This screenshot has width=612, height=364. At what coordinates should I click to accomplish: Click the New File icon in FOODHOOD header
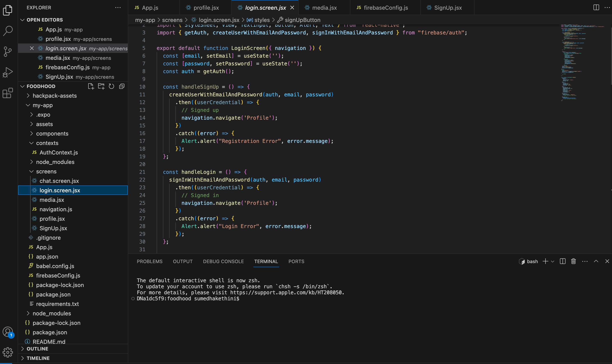(91, 86)
